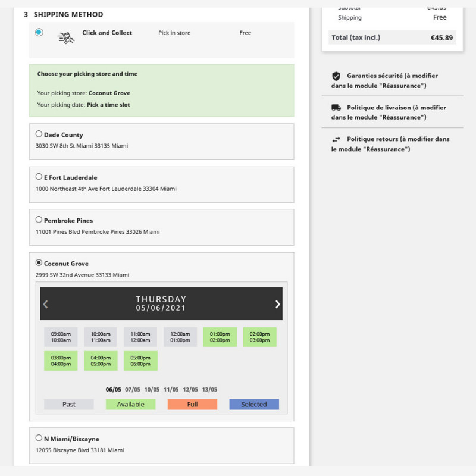Go to next day with right chevron
Screen dimensions: 476x476
coord(277,304)
